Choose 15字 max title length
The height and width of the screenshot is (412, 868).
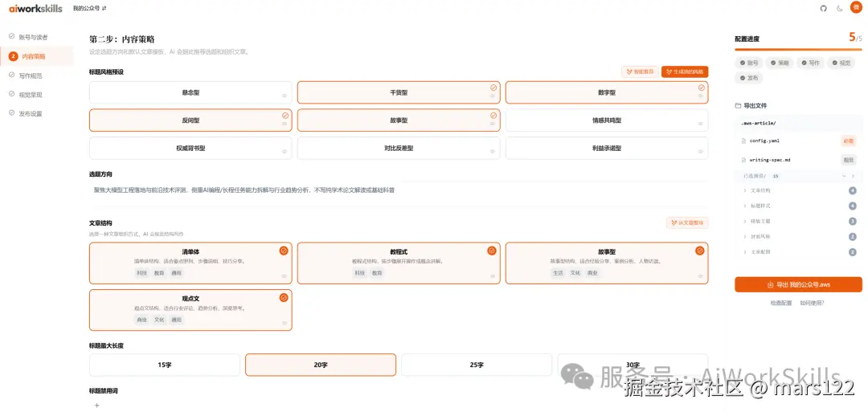tap(165, 365)
